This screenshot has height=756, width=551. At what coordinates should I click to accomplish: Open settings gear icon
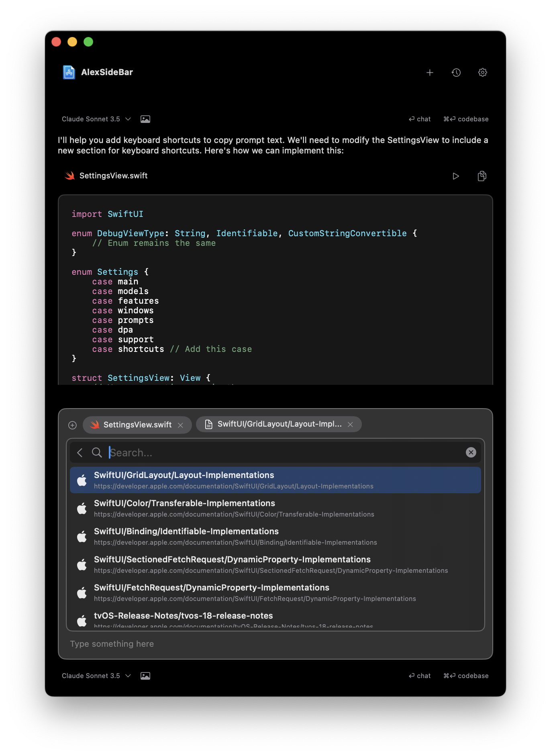point(483,72)
